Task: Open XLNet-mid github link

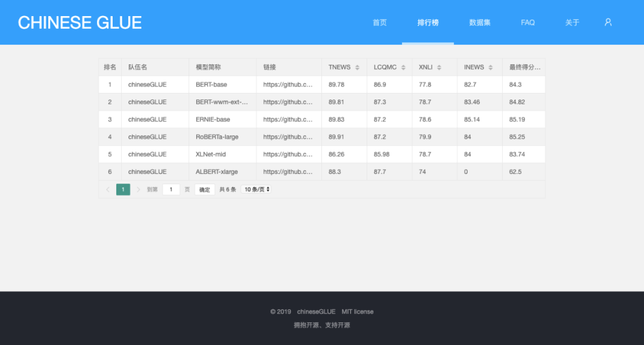Action: (288, 154)
